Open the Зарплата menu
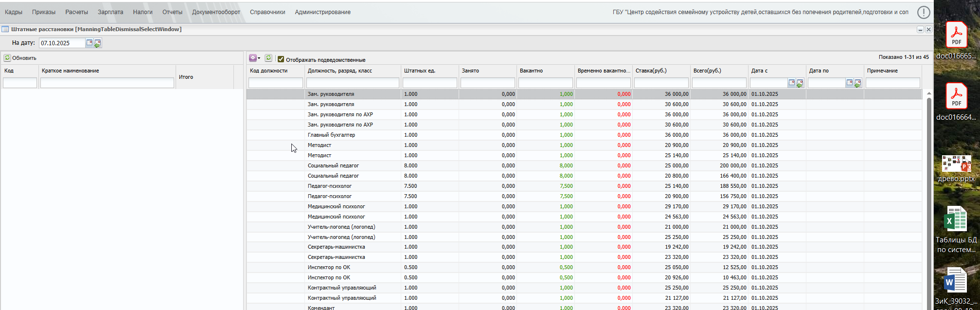Image resolution: width=980 pixels, height=310 pixels. (110, 12)
